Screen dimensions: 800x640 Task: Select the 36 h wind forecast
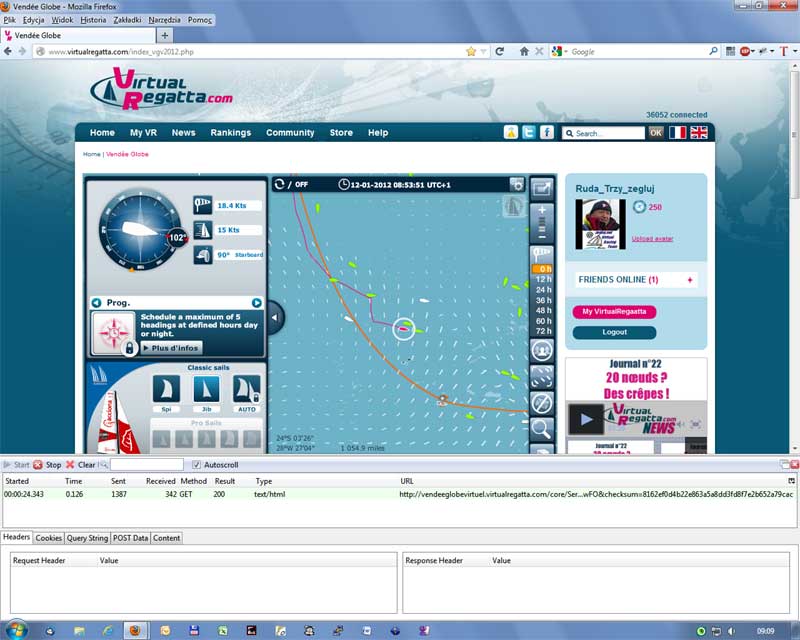pyautogui.click(x=543, y=300)
